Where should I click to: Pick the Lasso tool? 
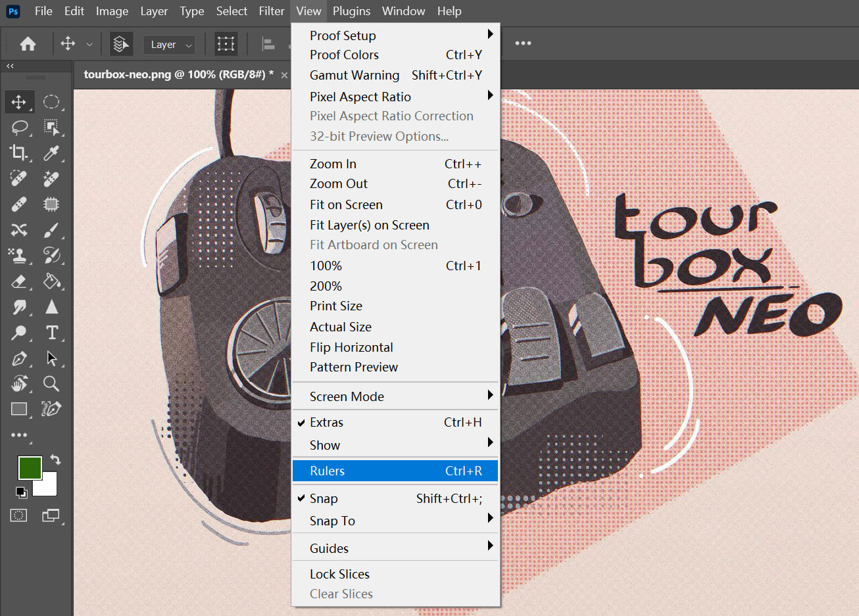point(18,127)
